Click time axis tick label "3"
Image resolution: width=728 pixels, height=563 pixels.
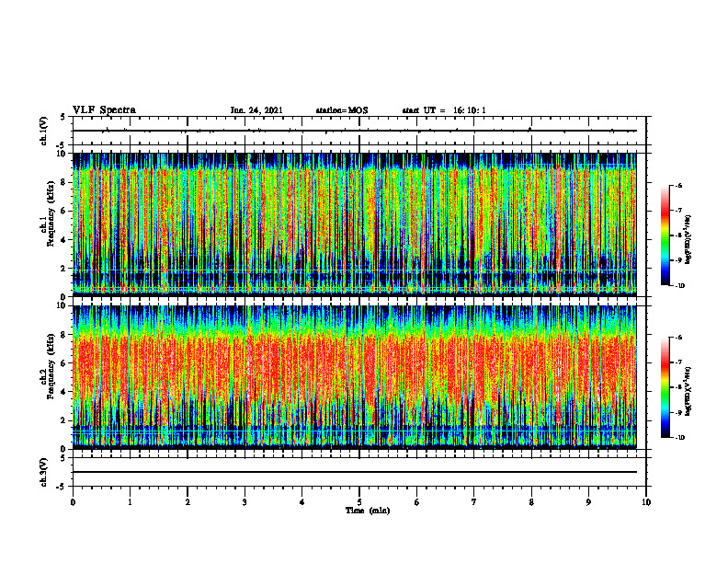[245, 502]
